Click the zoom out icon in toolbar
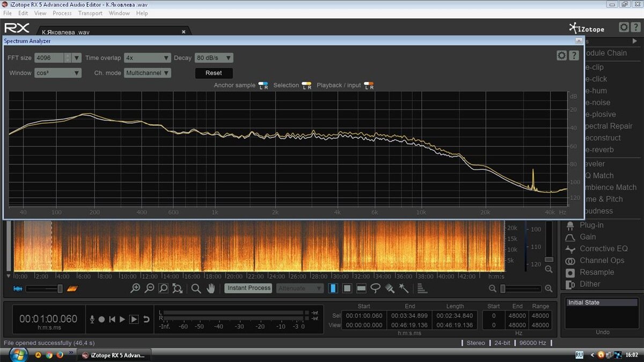The image size is (644, 362). click(x=149, y=288)
